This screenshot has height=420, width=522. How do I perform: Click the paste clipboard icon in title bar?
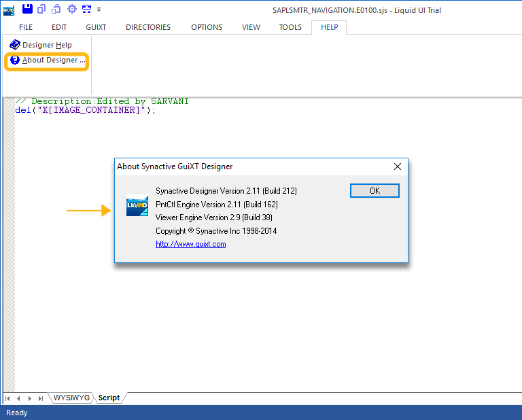[56, 9]
